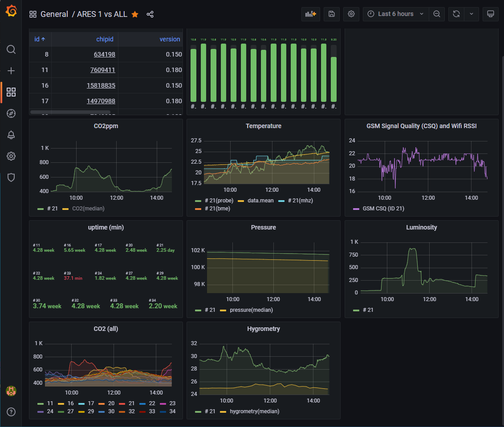
Task: Click color swatch for series 34 in CO2 (all)
Action: [163, 411]
